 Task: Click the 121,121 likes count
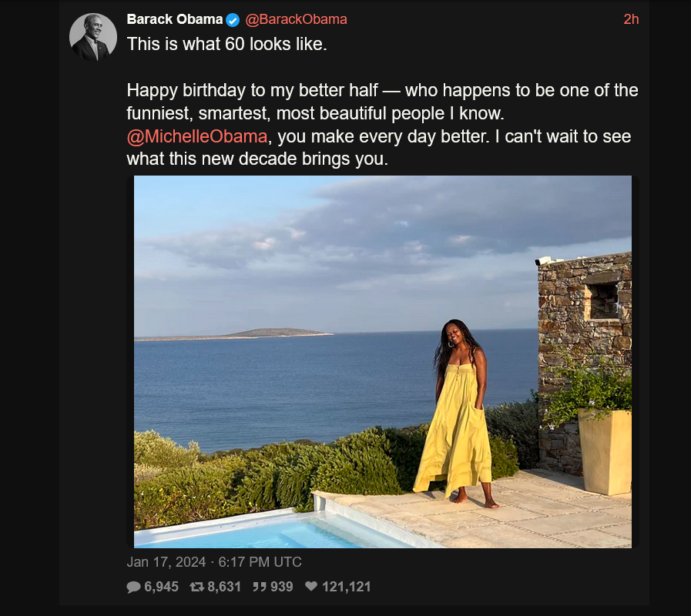pos(346,587)
